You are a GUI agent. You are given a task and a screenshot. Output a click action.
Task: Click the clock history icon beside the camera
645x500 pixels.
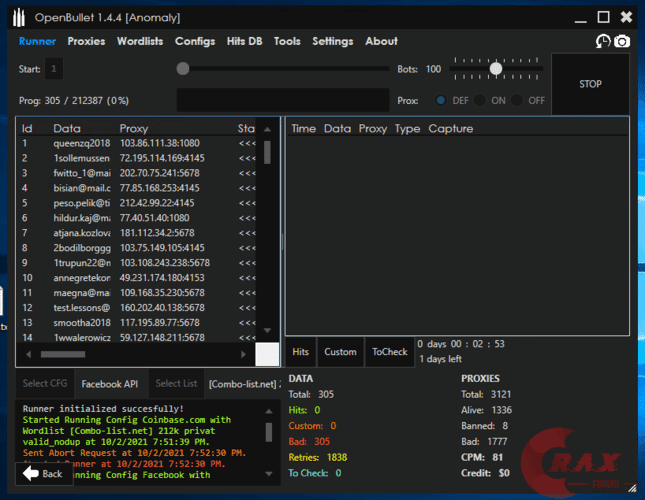[x=603, y=41]
